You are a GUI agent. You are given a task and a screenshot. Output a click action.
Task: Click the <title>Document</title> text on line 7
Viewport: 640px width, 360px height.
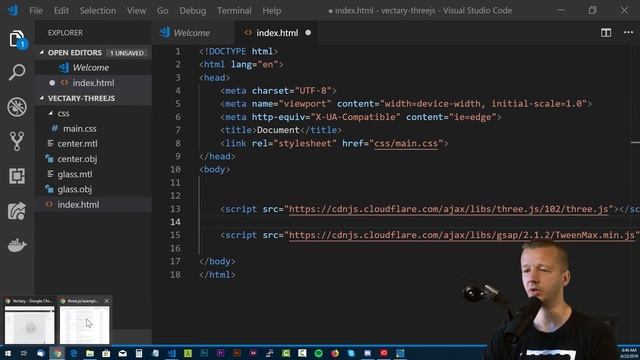(x=281, y=130)
